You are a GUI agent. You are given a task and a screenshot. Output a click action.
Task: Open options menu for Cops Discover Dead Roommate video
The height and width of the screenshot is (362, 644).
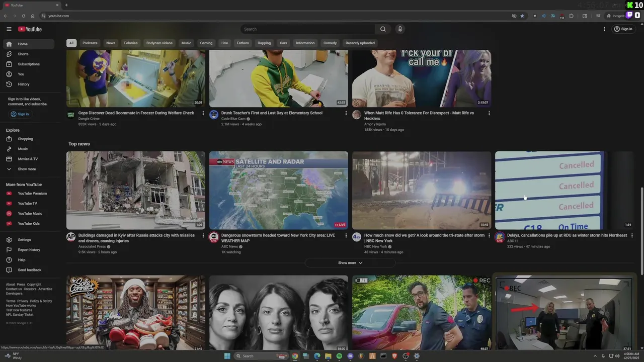[x=203, y=114]
